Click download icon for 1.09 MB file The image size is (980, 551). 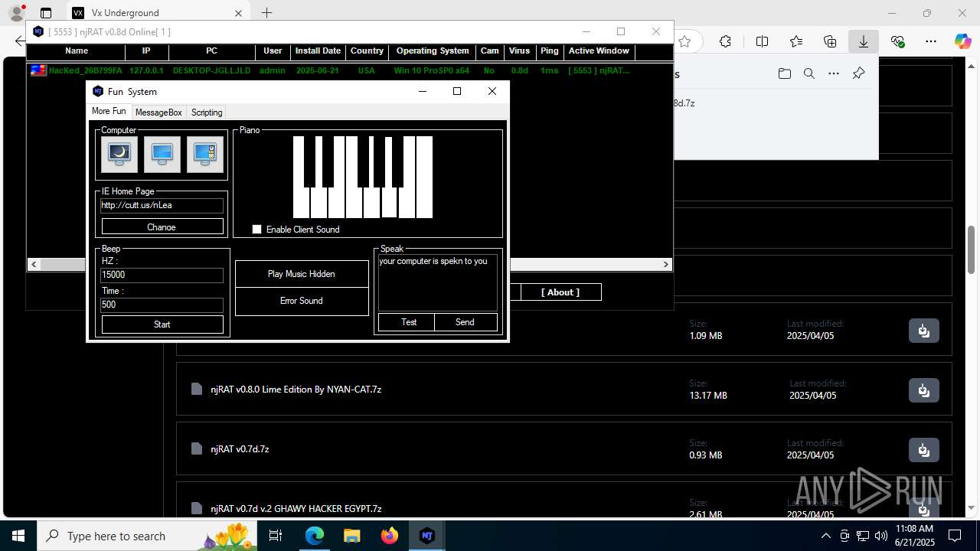coord(924,330)
